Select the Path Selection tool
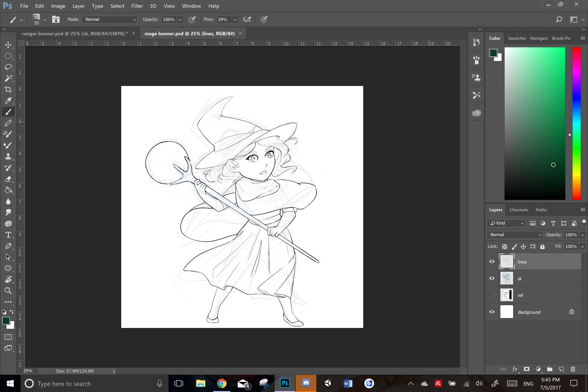Image resolution: width=588 pixels, height=392 pixels. pos(8,257)
